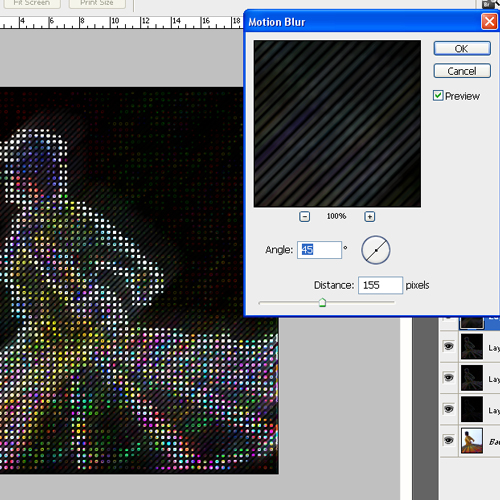This screenshot has width=500, height=500.
Task: Click the Print Size button
Action: tap(97, 3)
